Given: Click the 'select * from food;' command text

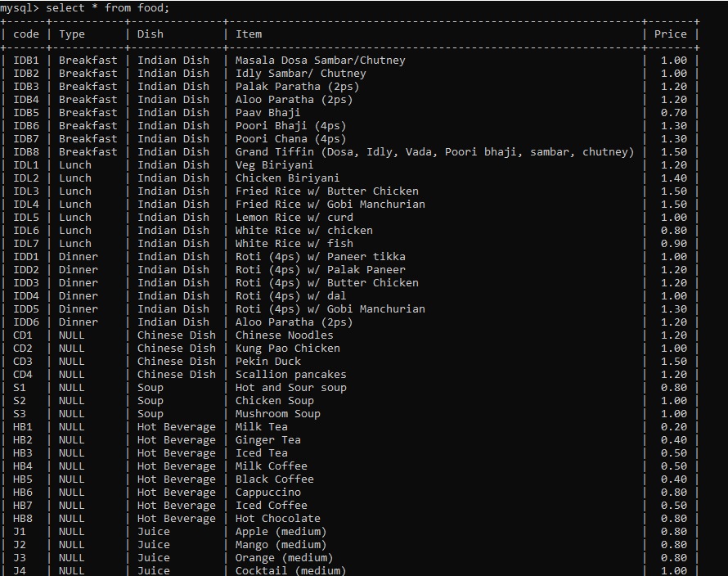Looking at the screenshot, I should pos(108,8).
